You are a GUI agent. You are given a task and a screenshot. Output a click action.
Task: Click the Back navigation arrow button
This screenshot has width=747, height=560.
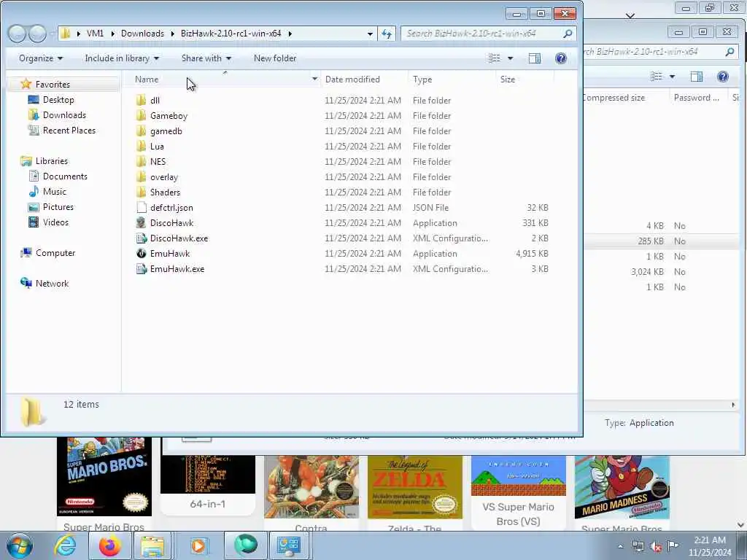17,34
